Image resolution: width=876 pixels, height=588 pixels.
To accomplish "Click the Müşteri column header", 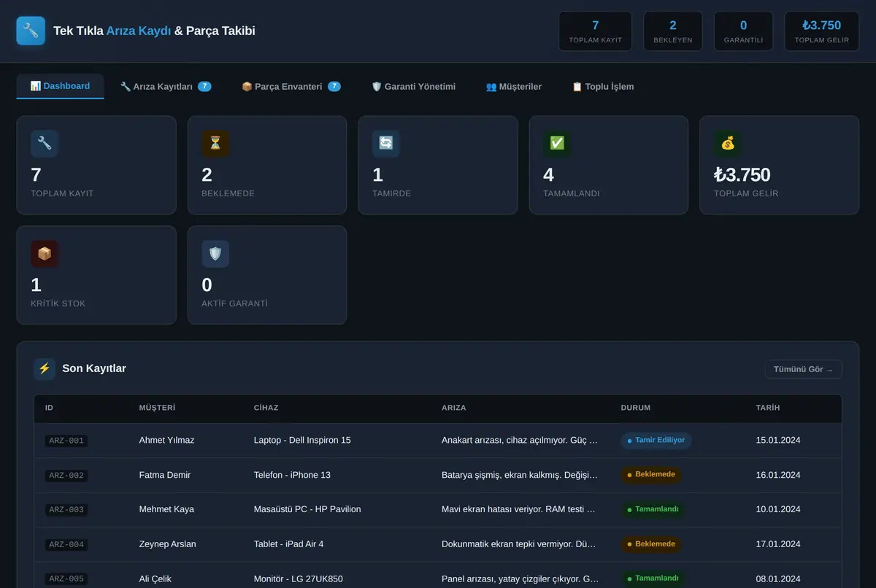I will point(157,408).
